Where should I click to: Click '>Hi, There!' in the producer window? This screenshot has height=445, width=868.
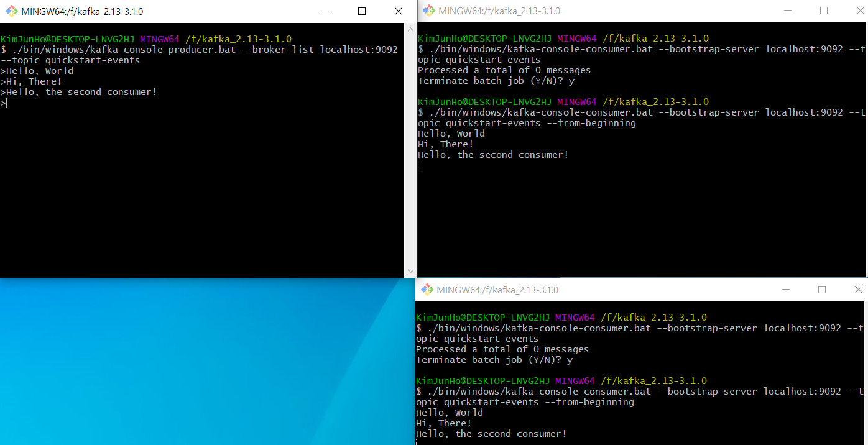(x=31, y=81)
